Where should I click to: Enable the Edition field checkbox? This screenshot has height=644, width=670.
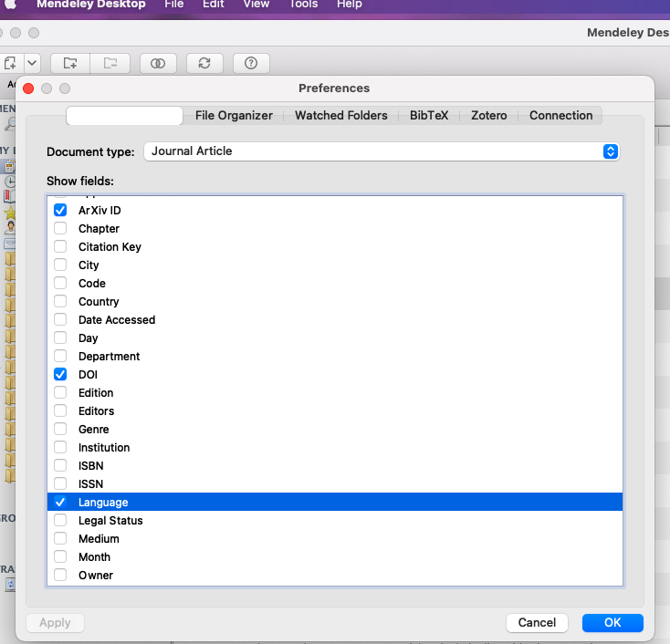[60, 393]
